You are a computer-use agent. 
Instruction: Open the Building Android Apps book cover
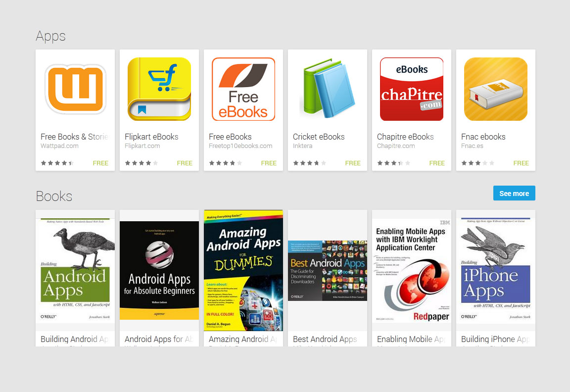[75, 271]
